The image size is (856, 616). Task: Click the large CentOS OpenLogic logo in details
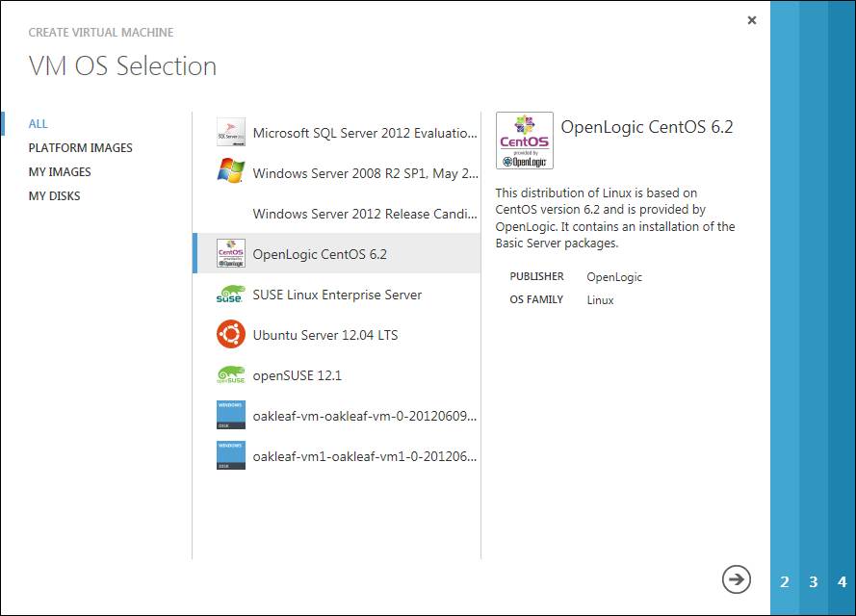point(525,141)
